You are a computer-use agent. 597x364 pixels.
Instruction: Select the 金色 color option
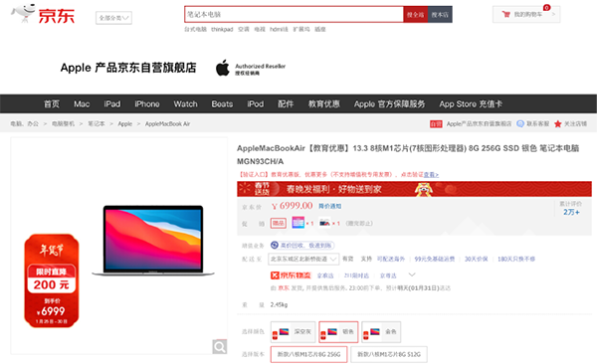tap(381, 331)
